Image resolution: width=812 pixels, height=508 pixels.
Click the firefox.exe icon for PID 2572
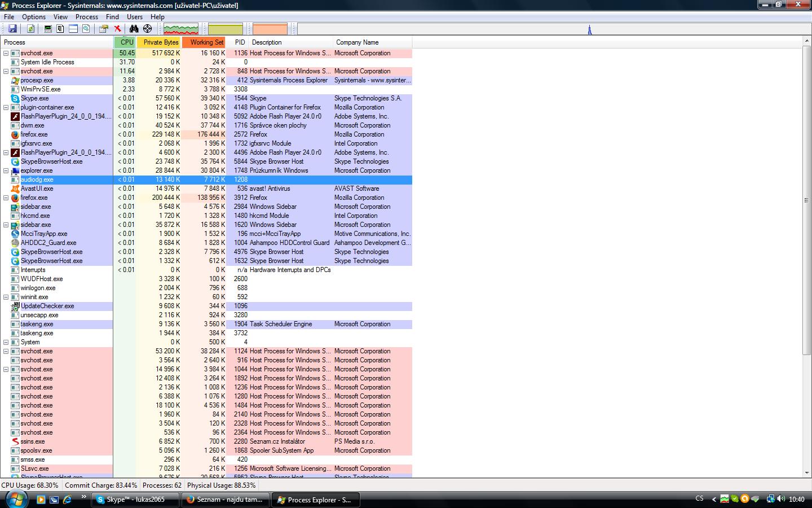15,134
